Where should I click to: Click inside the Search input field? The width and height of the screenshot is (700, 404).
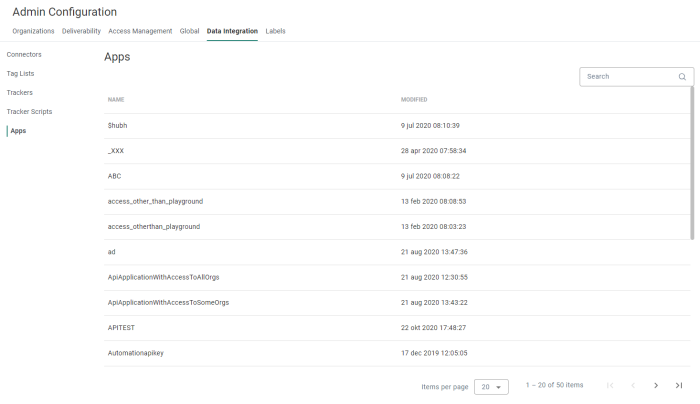click(628, 76)
